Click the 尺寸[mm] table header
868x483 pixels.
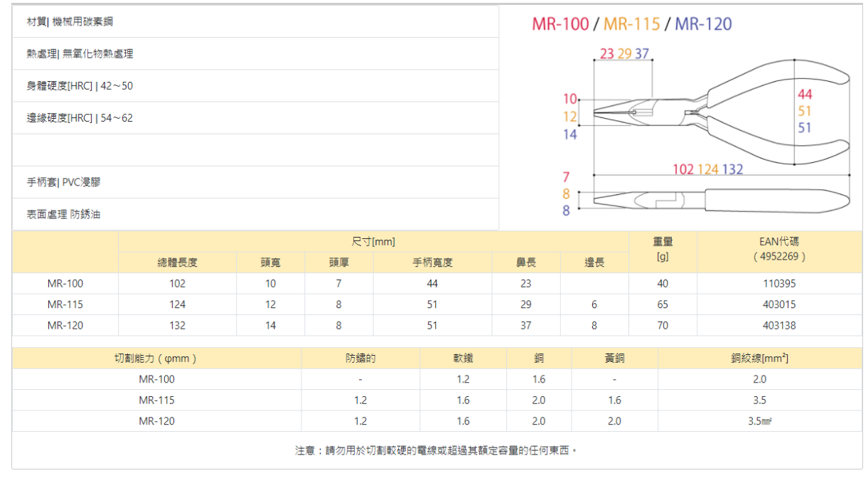click(x=373, y=242)
